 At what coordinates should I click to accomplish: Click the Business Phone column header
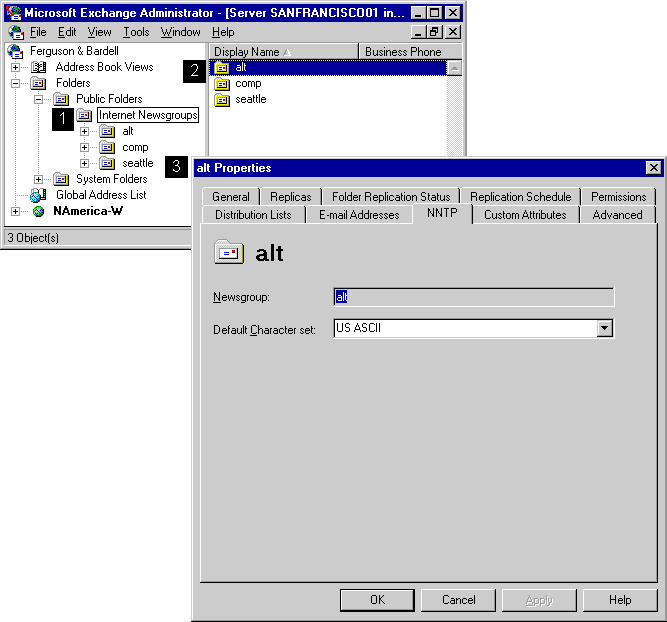point(410,51)
